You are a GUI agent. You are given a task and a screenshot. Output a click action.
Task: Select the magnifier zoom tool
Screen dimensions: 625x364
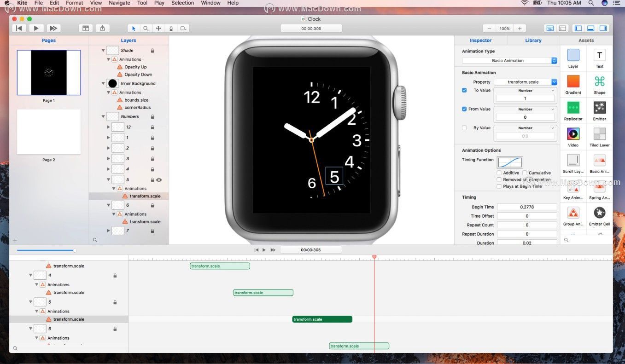[x=146, y=28]
